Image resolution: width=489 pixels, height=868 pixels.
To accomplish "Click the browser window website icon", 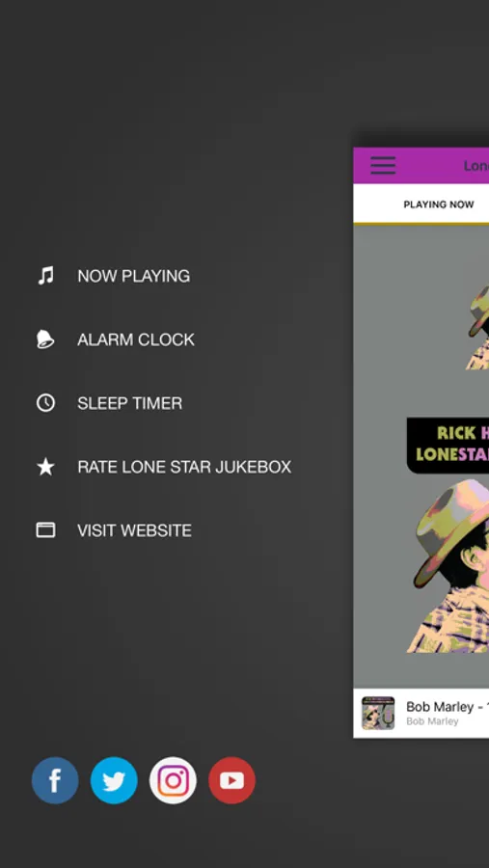I will point(45,530).
